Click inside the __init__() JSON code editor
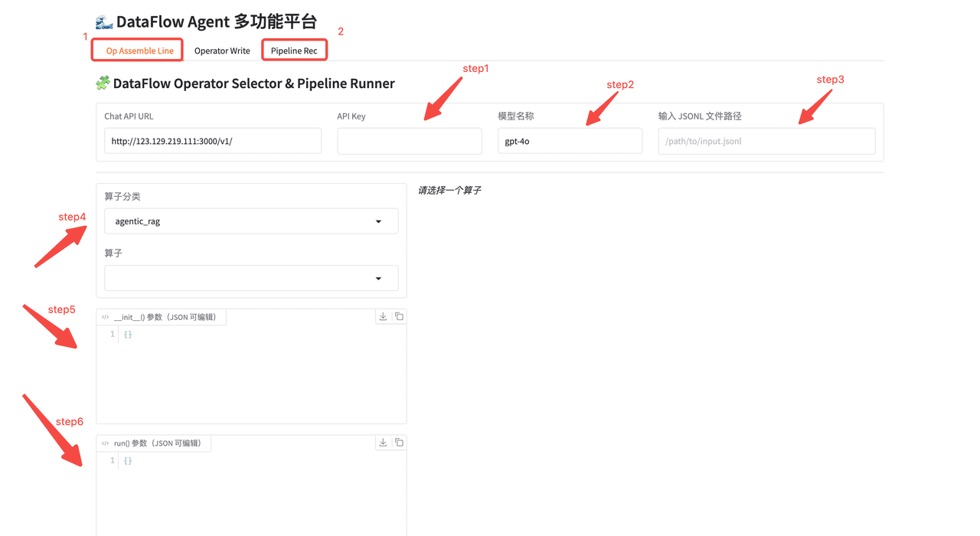980x536 pixels. coord(251,374)
